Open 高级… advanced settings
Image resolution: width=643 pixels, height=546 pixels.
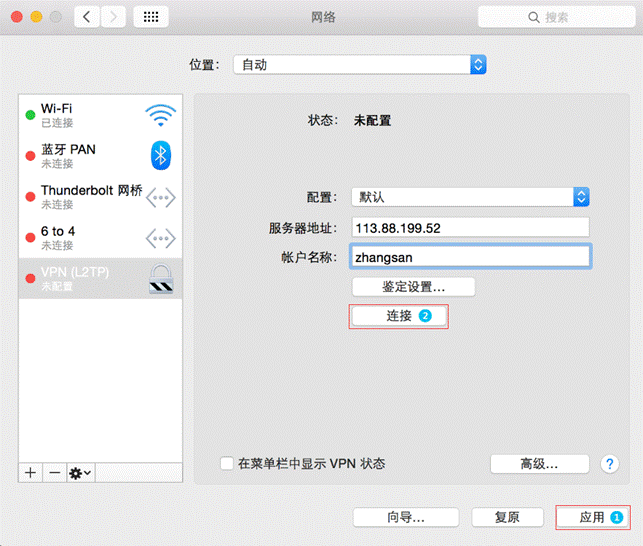540,464
